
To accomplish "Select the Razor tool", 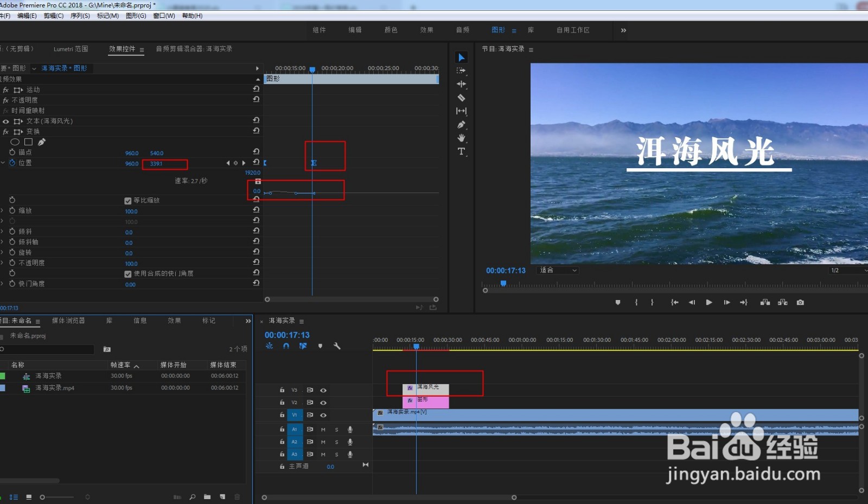I will (461, 98).
